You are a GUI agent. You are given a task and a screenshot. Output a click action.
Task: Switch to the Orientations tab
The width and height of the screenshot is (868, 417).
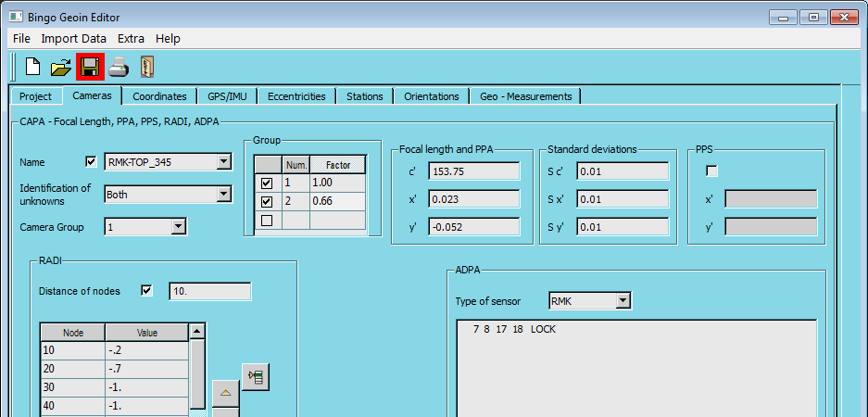pyautogui.click(x=432, y=96)
